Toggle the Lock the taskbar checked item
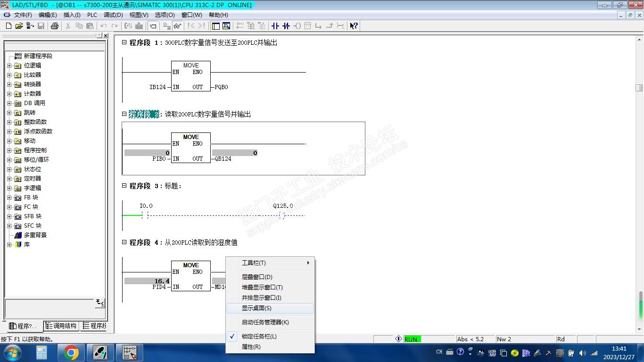This screenshot has height=362, width=644. 270,336
